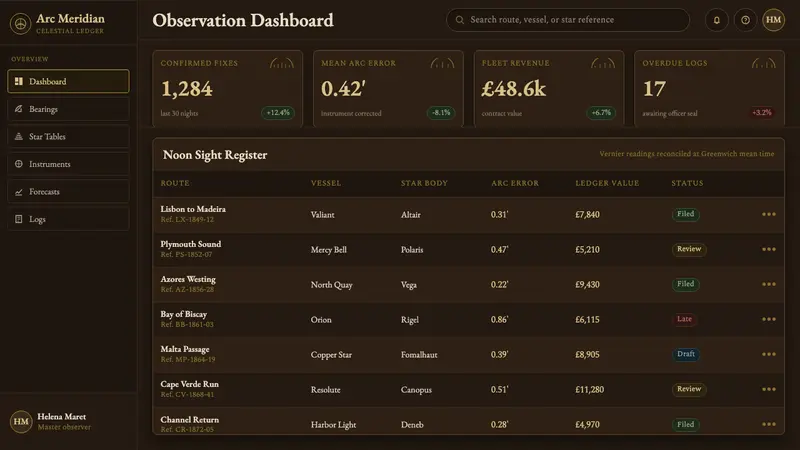This screenshot has width=800, height=450.
Task: Click Filed status badge for Lisbon to Madeira
Action: coord(685,214)
